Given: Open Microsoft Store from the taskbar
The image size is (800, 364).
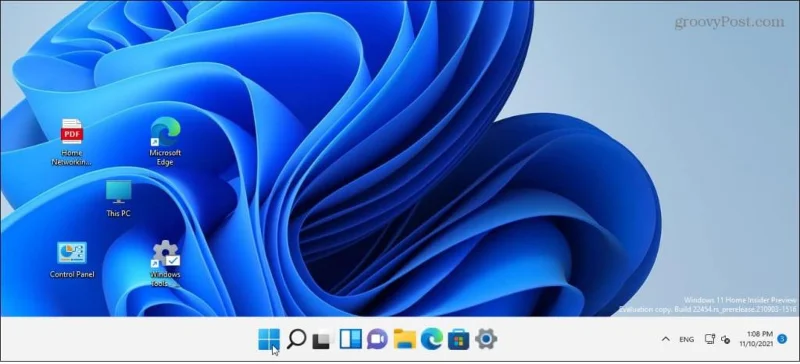Looking at the screenshot, I should (458, 339).
